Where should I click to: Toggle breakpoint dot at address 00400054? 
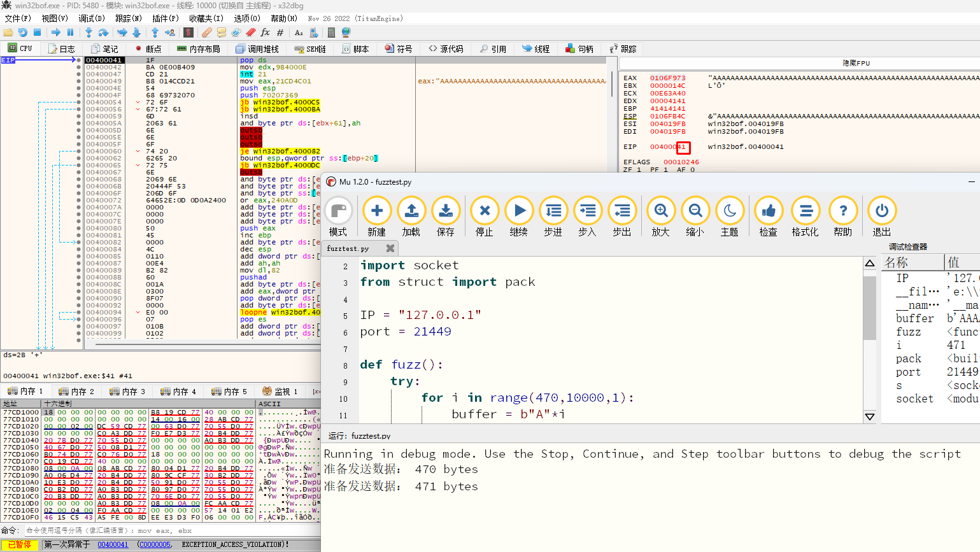click(79, 102)
